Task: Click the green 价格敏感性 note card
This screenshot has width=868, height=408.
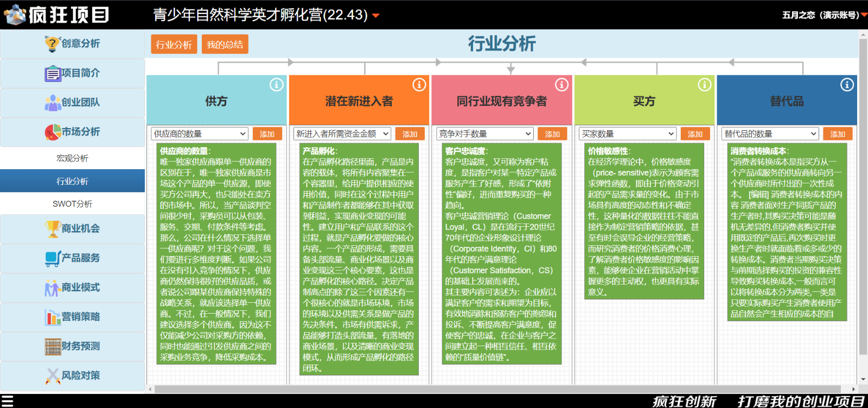Action: point(644,221)
